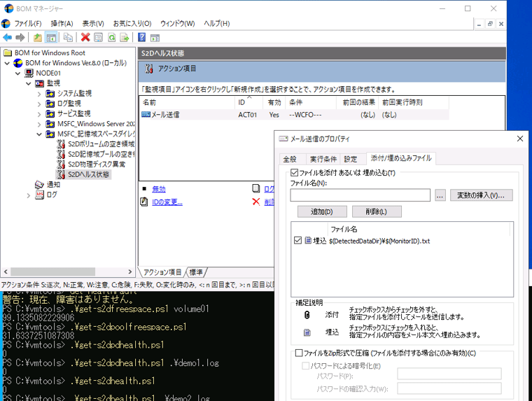Expand the システム監視 group
Image resolution: width=532 pixels, height=401 pixels.
(x=39, y=94)
